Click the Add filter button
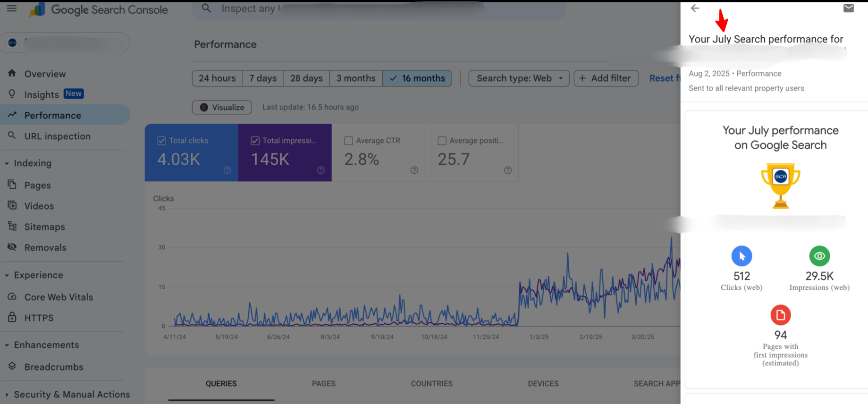Screen dimensions: 868x404 pyautogui.click(x=606, y=78)
